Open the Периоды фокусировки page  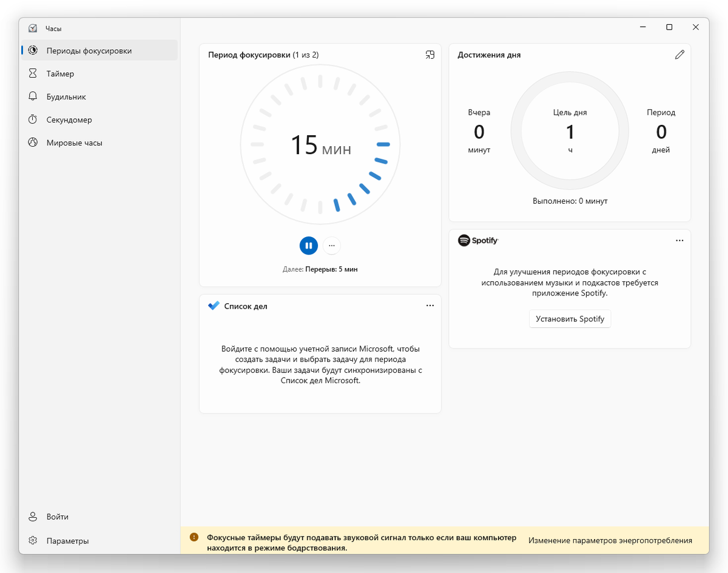tap(99, 51)
